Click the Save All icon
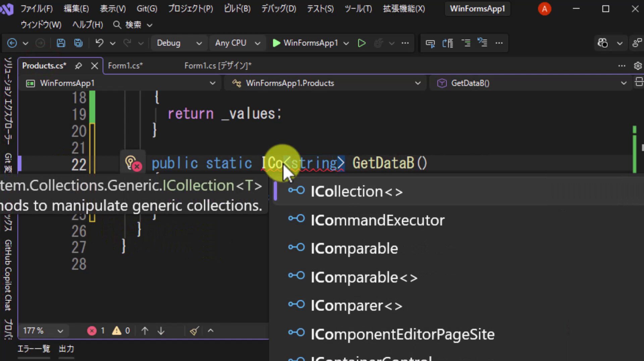Image resolution: width=644 pixels, height=361 pixels. [78, 43]
